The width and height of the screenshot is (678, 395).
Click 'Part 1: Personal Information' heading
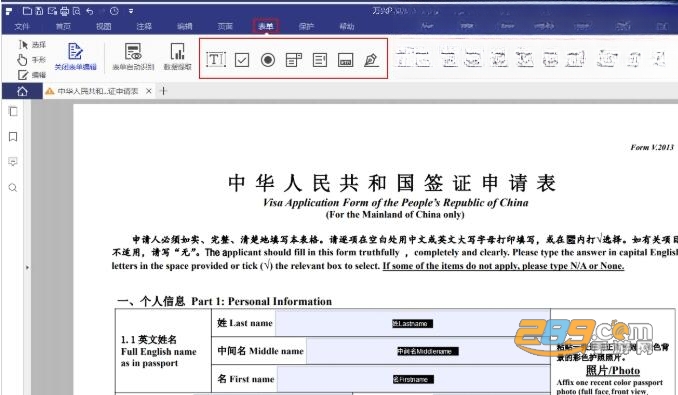262,301
